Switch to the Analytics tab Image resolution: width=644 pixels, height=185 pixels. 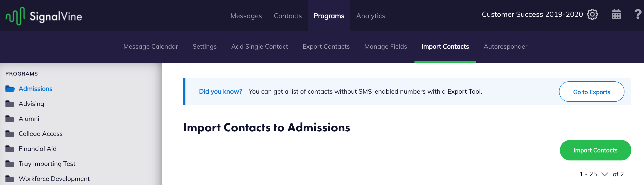tap(370, 16)
